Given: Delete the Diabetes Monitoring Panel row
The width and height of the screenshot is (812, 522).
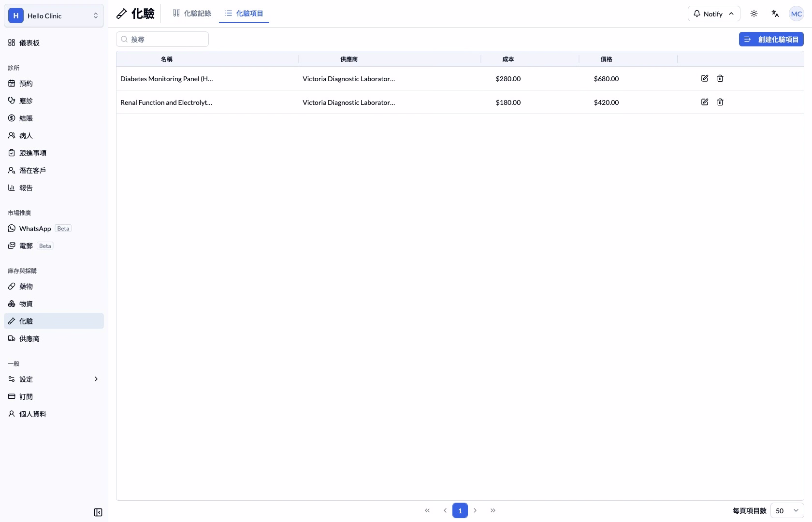Looking at the screenshot, I should (x=720, y=78).
